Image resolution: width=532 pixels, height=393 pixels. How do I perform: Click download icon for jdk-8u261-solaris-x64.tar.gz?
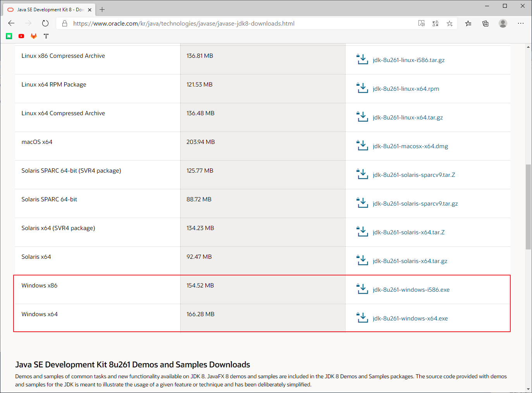[x=362, y=260]
